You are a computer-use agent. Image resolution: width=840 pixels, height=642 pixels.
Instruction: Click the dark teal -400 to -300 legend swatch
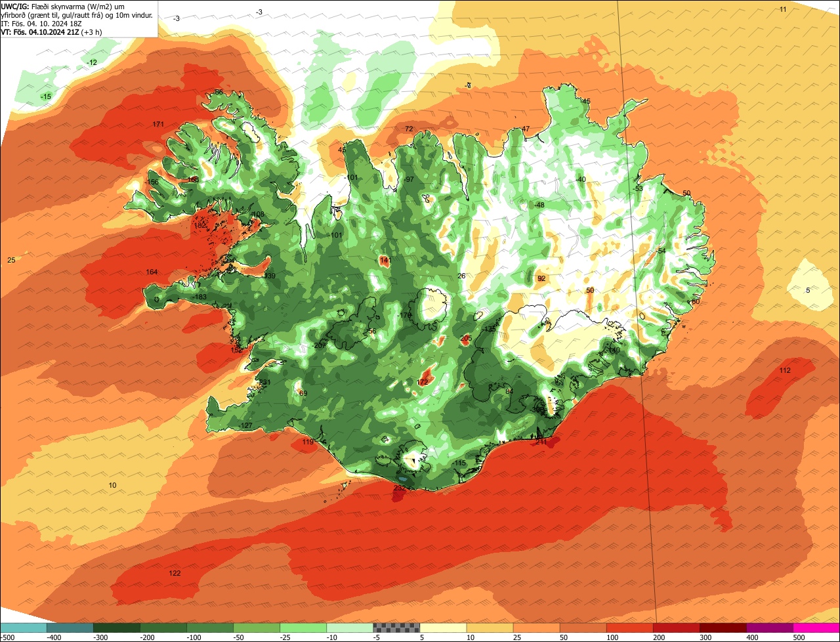pyautogui.click(x=70, y=628)
